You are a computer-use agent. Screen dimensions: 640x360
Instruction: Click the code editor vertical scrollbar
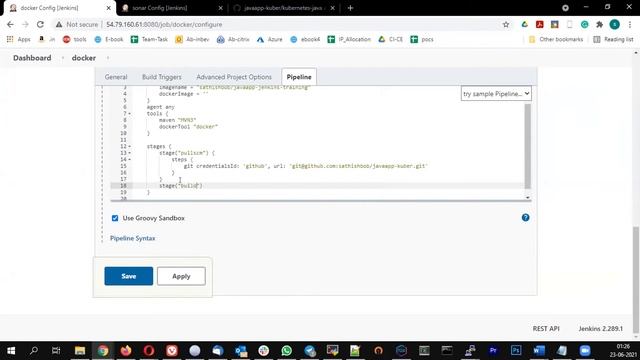[x=528, y=146]
